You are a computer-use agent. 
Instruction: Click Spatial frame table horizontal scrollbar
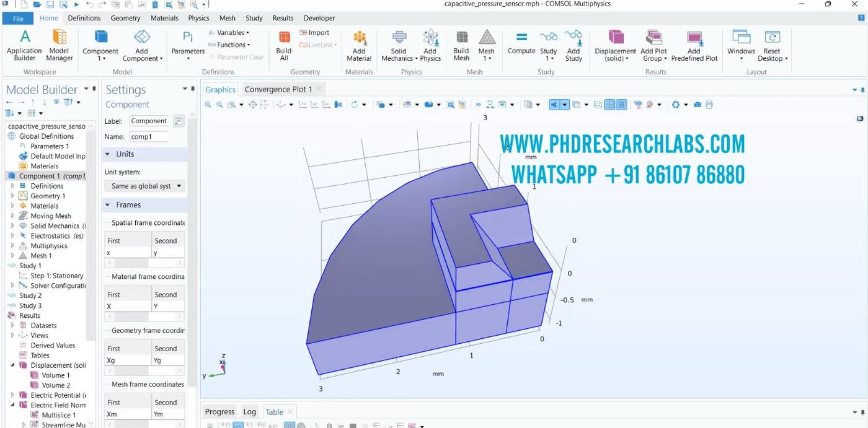click(x=145, y=263)
